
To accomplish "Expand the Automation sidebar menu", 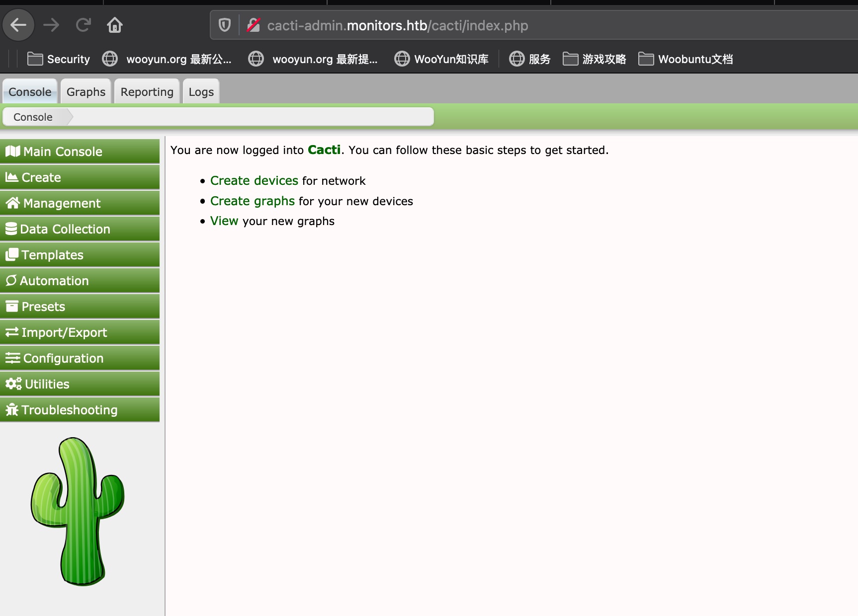I will pos(80,281).
